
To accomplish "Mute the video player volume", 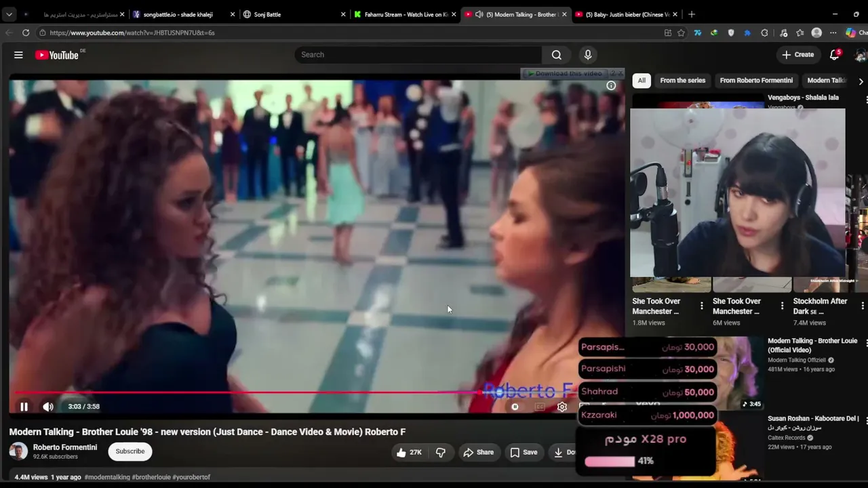I will click(48, 407).
